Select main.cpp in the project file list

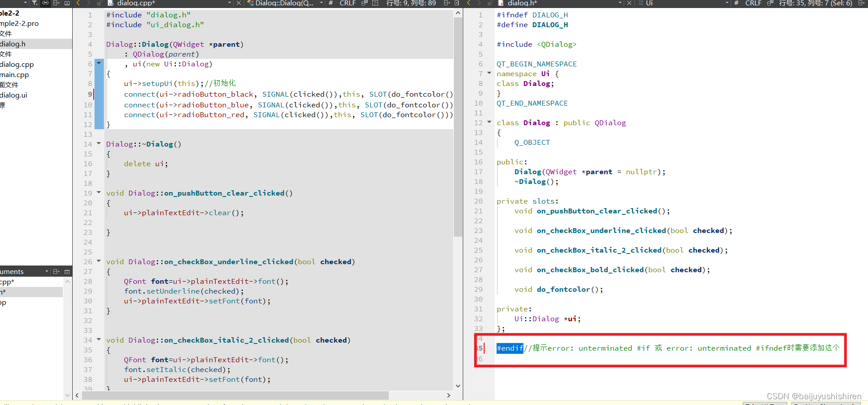click(x=15, y=74)
